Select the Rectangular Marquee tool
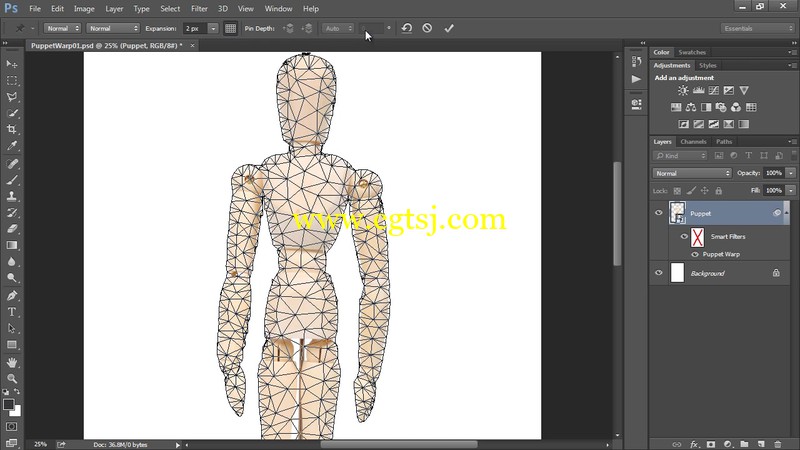This screenshot has height=450, width=800. tap(12, 81)
